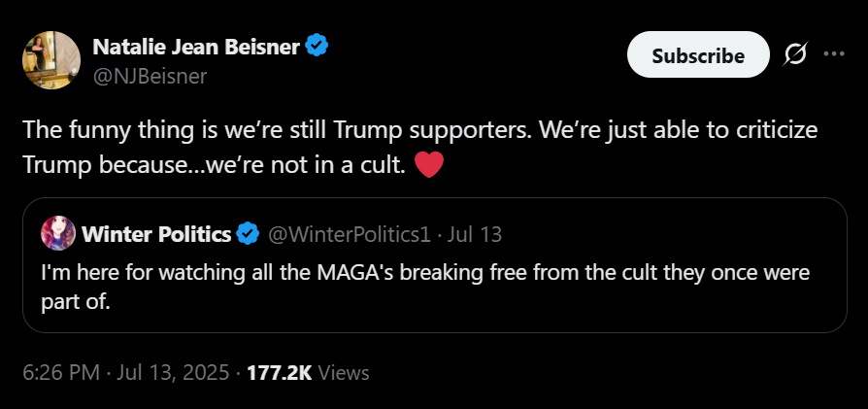Click Natalie Jean Beisner's verified badge

[317, 46]
